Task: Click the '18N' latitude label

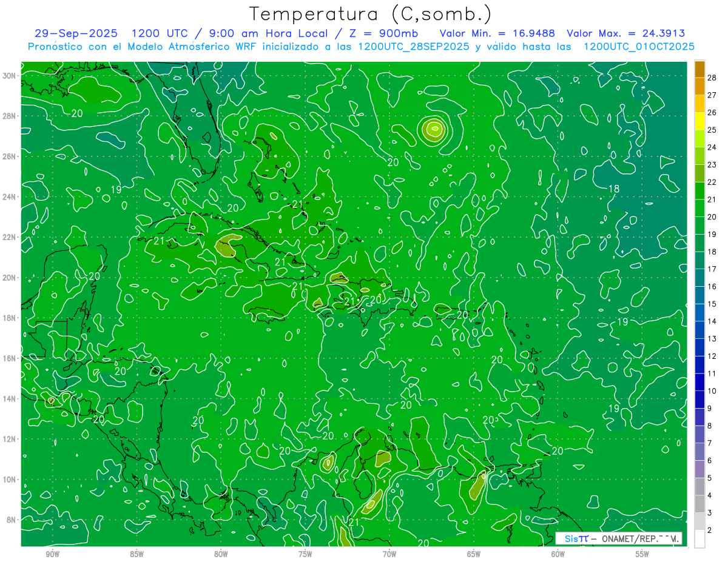Action: (x=9, y=318)
